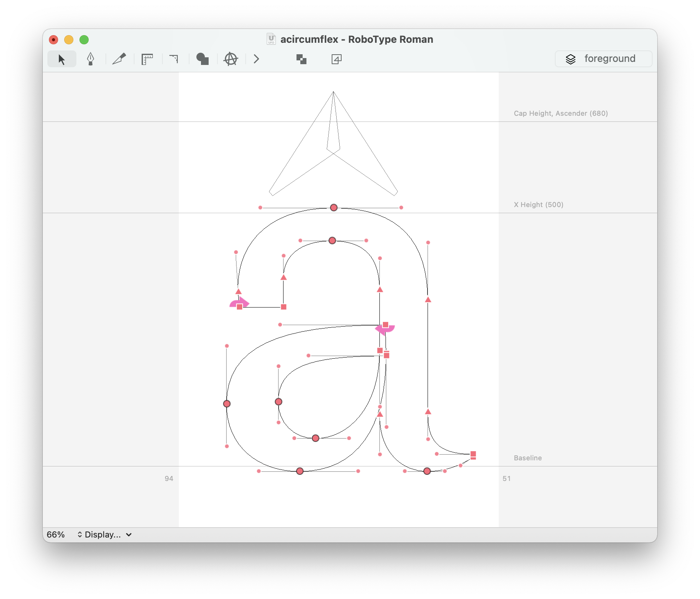The image size is (700, 599).
Task: Click the Baseline guide label
Action: pyautogui.click(x=528, y=458)
